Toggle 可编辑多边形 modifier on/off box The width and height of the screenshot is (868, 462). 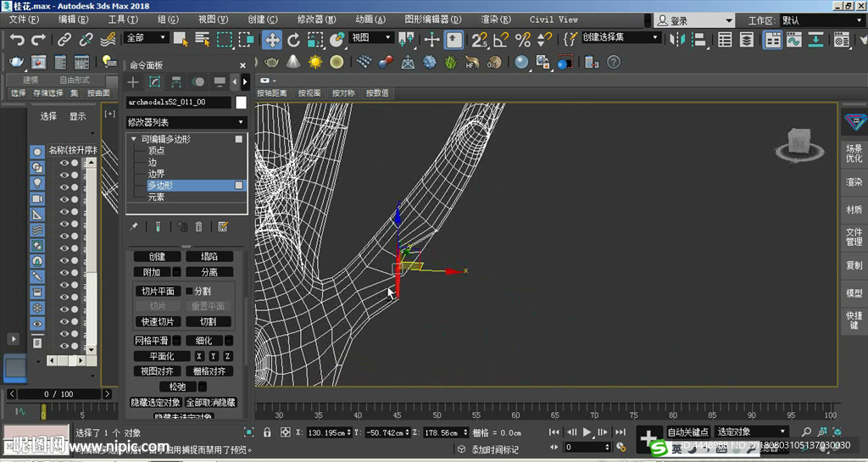pos(238,139)
